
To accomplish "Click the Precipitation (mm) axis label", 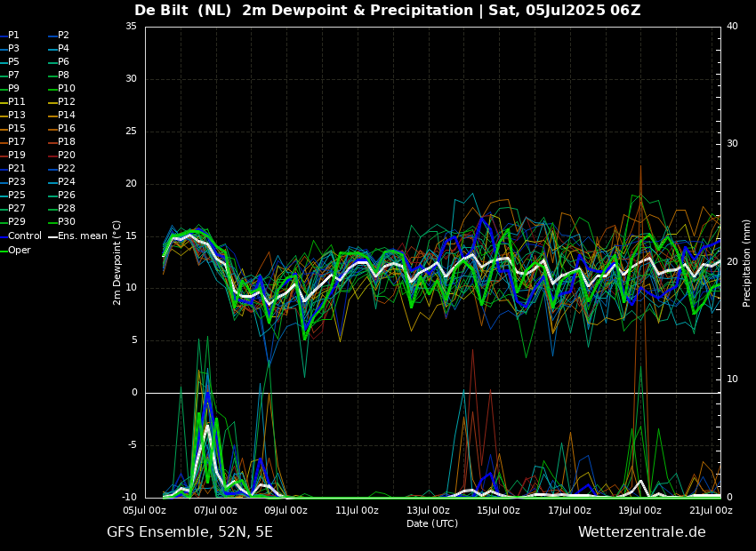I will point(747,262).
